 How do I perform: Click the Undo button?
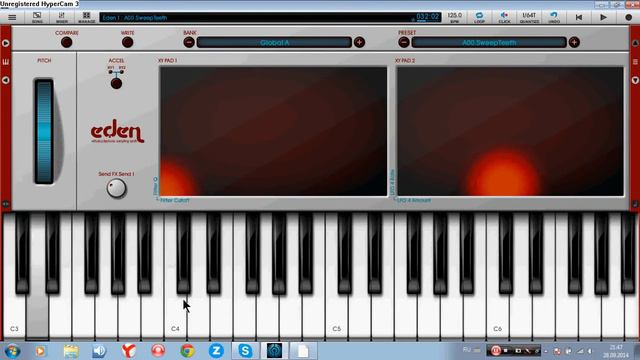[554, 18]
